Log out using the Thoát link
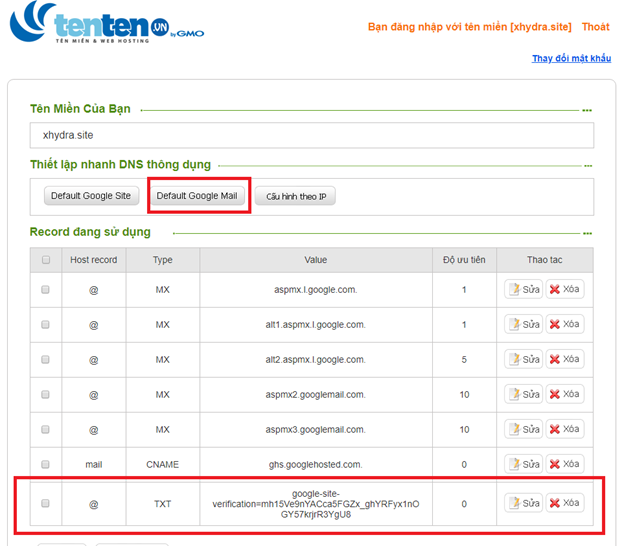 pos(595,27)
